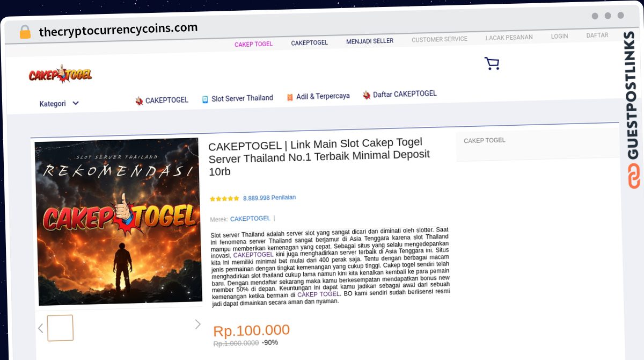Click the five-star rating icons
Viewport: 644px width, 360px height.
coord(224,198)
